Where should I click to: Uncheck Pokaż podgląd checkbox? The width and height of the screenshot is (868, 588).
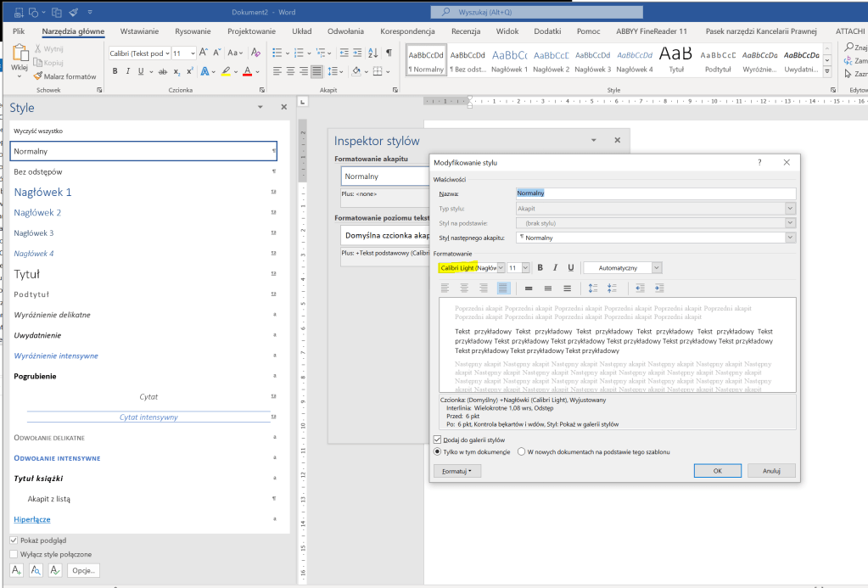[14, 540]
